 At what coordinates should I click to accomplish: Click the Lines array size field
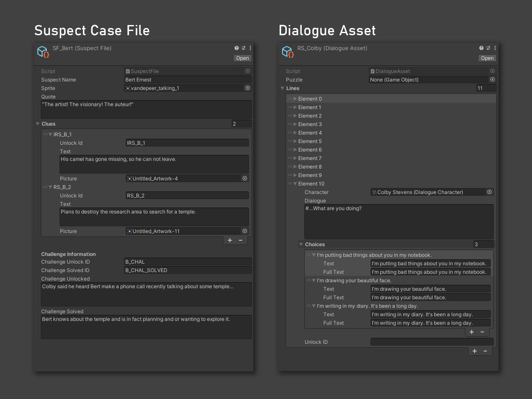click(486, 88)
